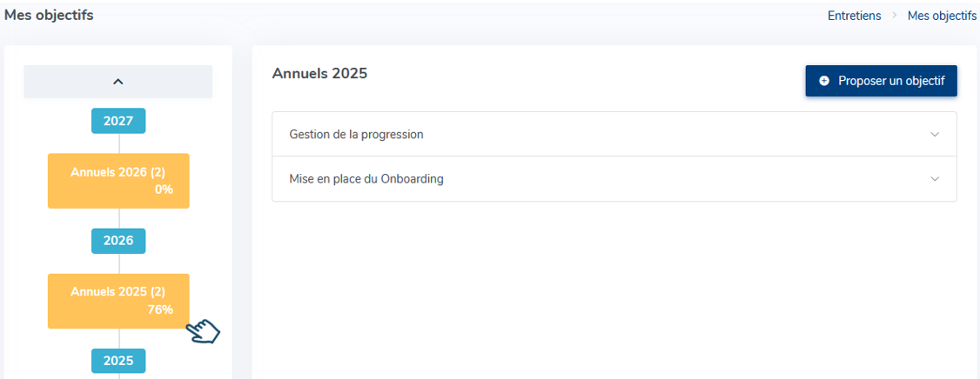Image resolution: width=980 pixels, height=379 pixels.
Task: Expand Gestion de la progression with its chevron
Action: pyautogui.click(x=935, y=134)
